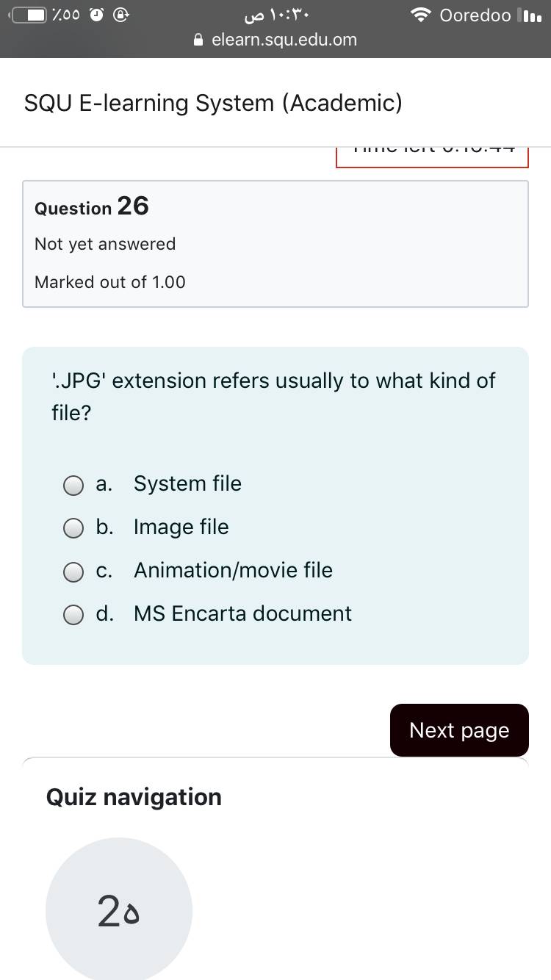Tap the orientation lock status icon

coord(123,15)
